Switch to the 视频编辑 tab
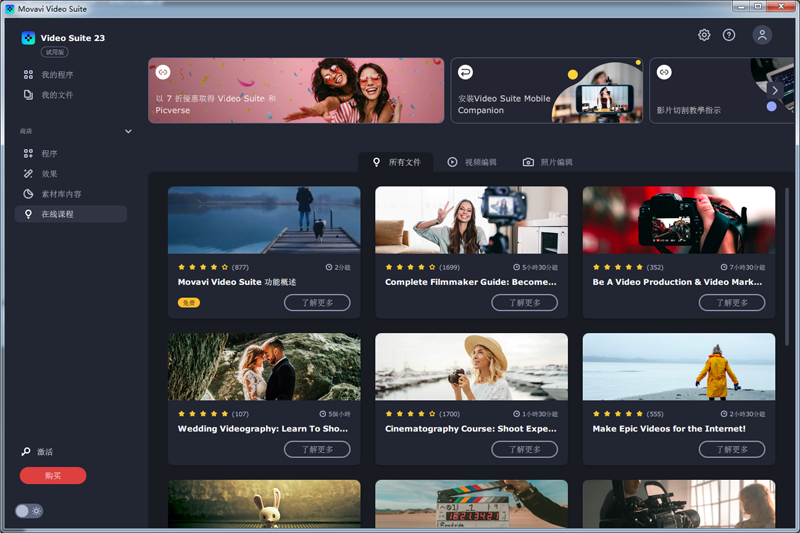 coord(471,162)
